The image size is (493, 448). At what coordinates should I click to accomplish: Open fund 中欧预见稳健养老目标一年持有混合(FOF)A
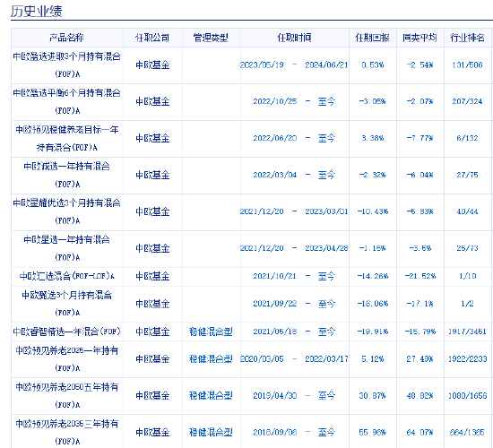[x=66, y=138]
